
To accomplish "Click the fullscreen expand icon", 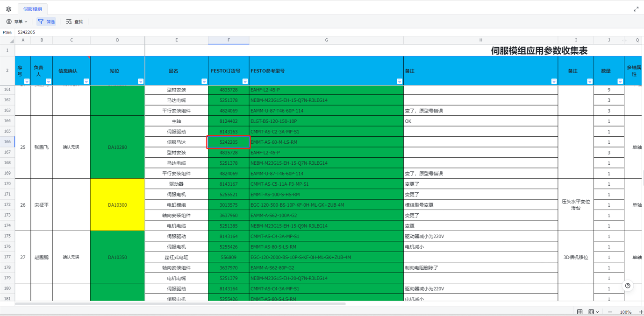I will click(636, 9).
